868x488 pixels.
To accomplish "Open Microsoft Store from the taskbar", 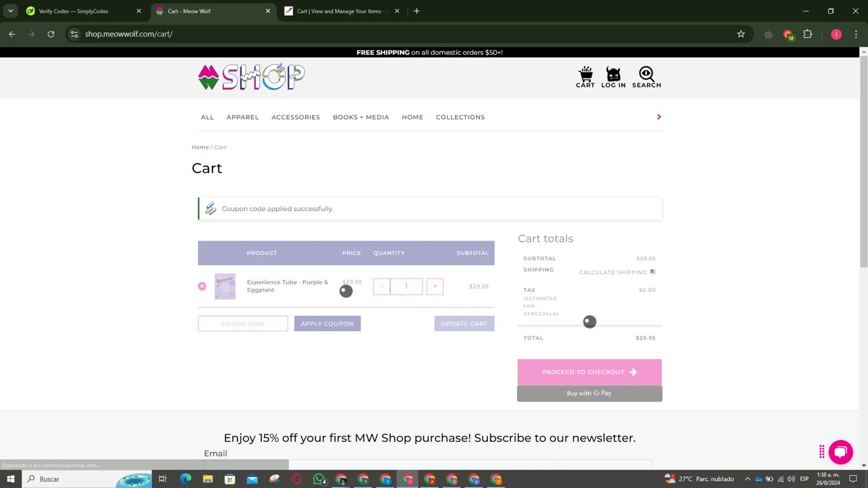I will [230, 479].
